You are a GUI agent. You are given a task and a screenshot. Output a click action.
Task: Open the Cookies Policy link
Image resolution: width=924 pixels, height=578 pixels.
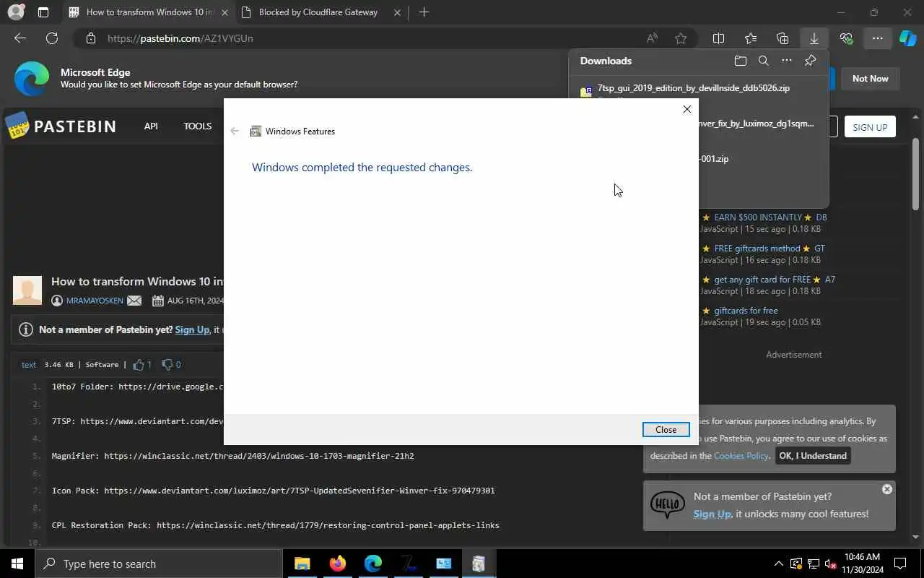(741, 456)
